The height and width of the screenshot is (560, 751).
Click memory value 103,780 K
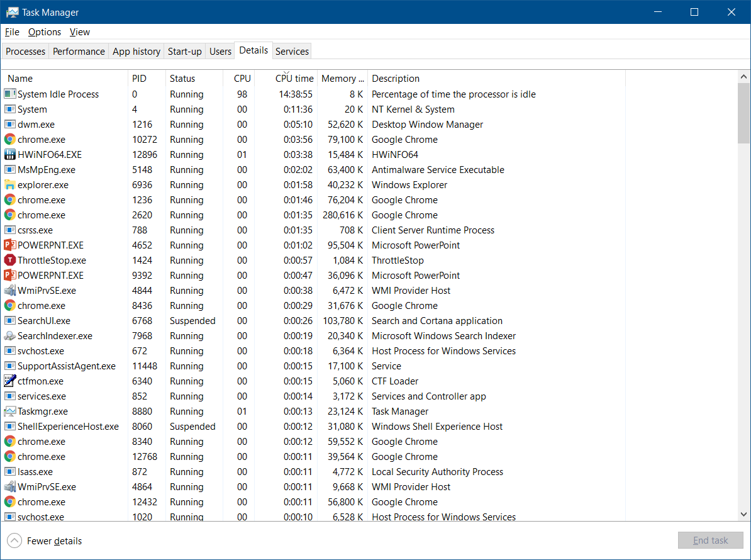pos(342,321)
